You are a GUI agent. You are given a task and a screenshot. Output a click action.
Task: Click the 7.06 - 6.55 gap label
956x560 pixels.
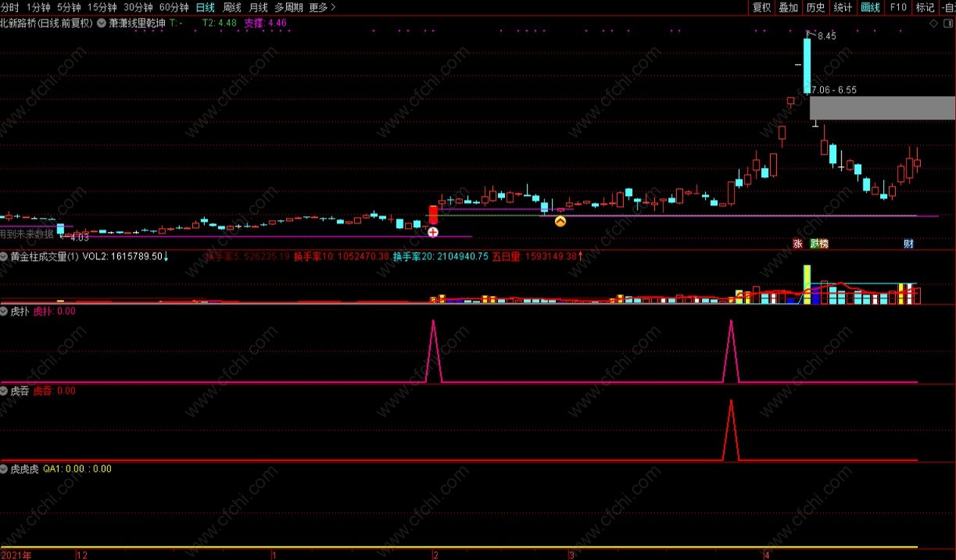834,90
